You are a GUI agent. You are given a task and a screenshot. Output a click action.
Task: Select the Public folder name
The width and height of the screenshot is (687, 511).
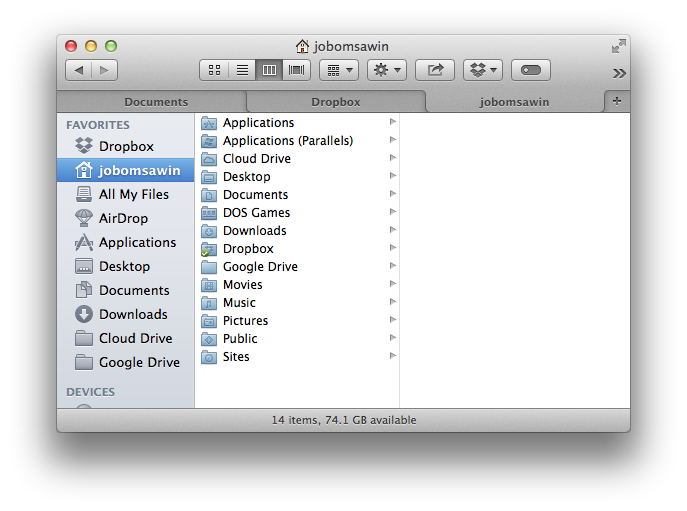pos(240,339)
